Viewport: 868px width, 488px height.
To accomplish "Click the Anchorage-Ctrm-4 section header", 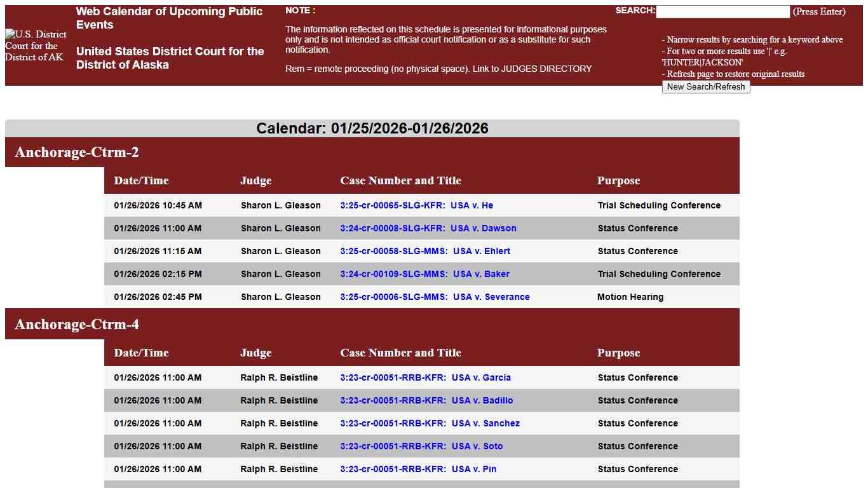I will (x=77, y=325).
